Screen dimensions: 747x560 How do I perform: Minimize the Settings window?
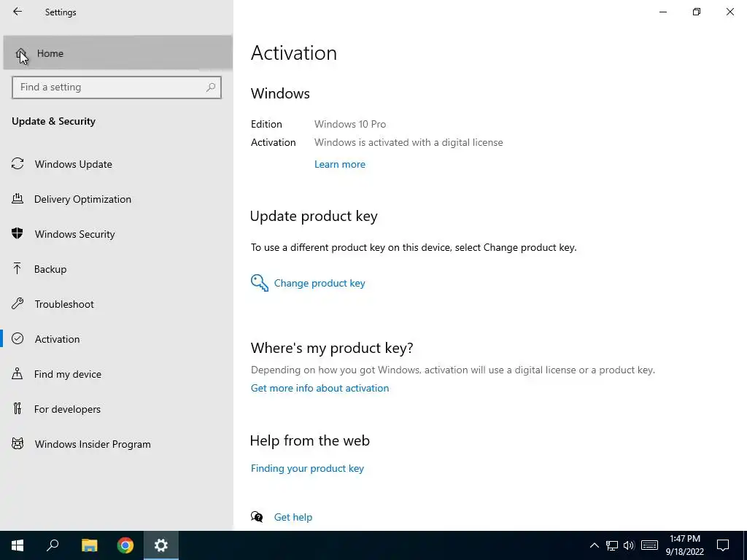point(662,12)
